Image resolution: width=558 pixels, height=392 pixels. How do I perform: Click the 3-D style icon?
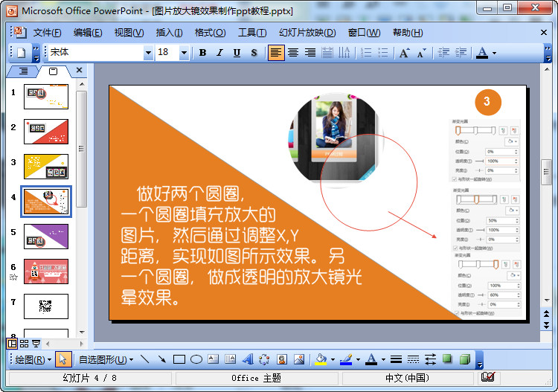point(465,360)
